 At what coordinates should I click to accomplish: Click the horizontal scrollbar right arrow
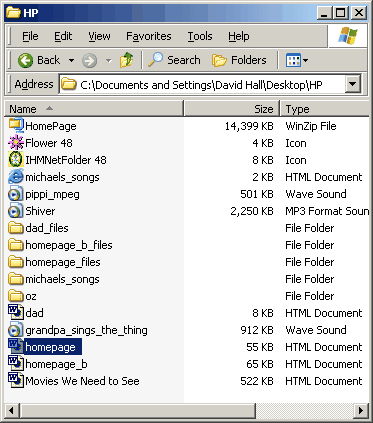click(x=361, y=410)
